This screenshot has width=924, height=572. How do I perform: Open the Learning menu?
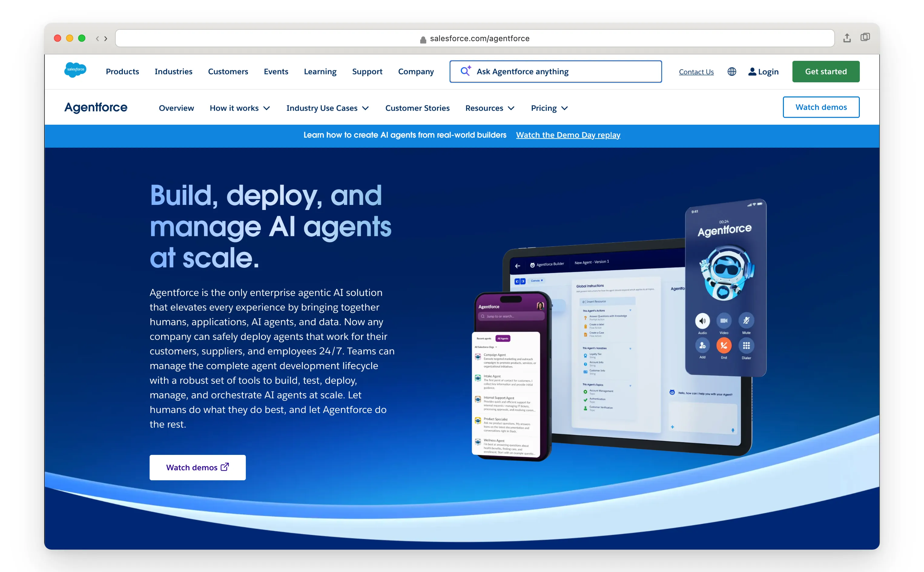tap(320, 71)
